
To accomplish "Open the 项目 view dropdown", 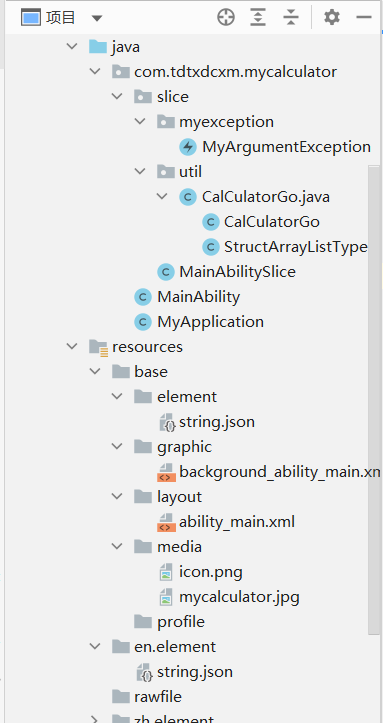I will 96,18.
